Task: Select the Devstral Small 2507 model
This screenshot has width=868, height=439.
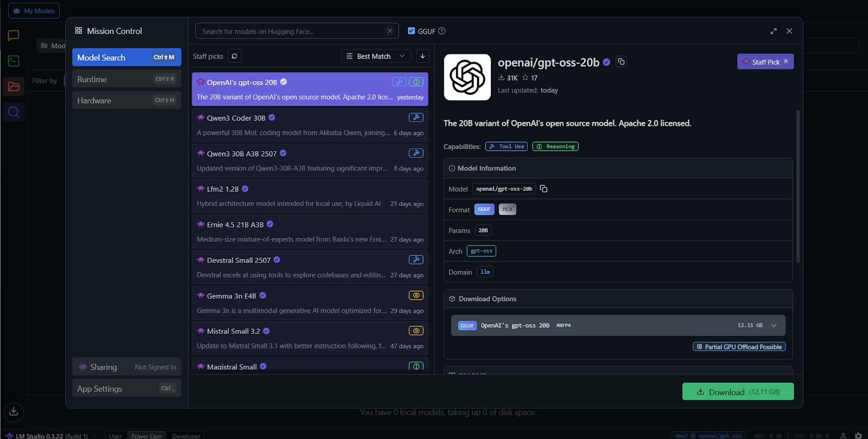Action: point(310,267)
